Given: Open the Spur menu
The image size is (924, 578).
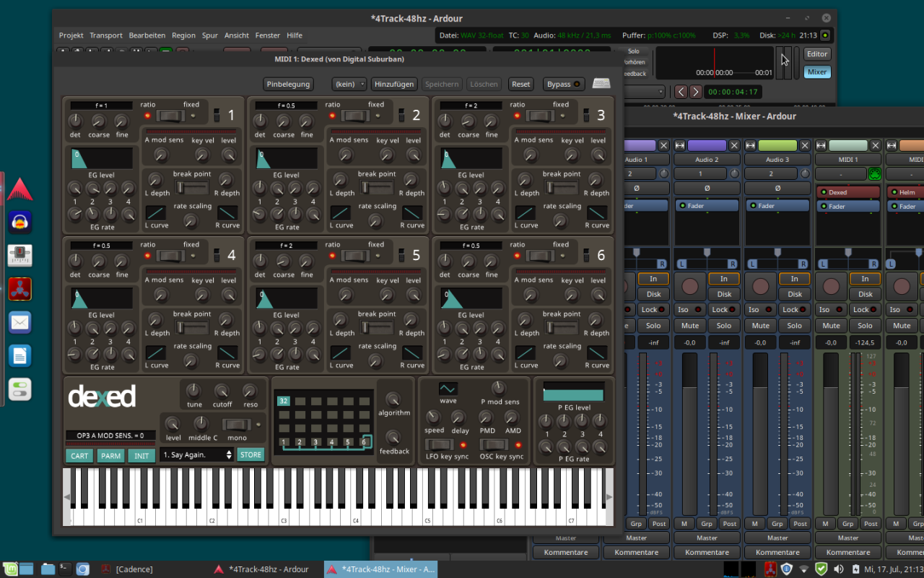Looking at the screenshot, I should 209,35.
